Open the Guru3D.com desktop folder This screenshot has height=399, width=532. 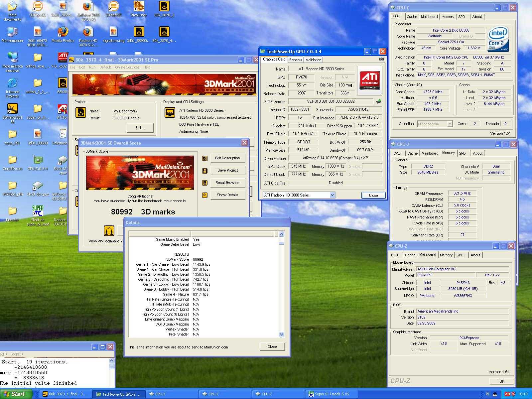[x=12, y=163]
